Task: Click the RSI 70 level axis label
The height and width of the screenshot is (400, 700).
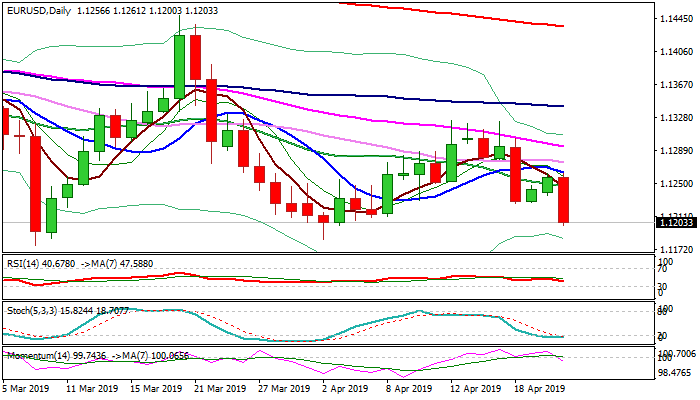Action: (x=661, y=269)
